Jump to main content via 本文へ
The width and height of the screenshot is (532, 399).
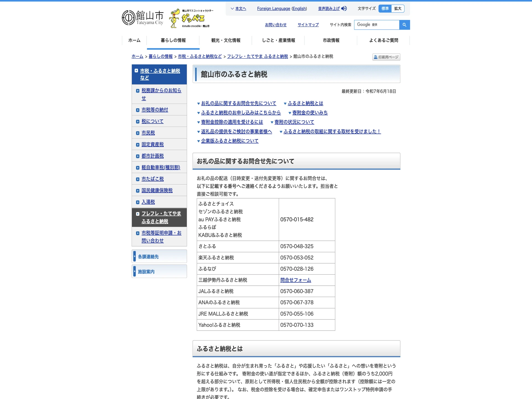[x=241, y=9]
